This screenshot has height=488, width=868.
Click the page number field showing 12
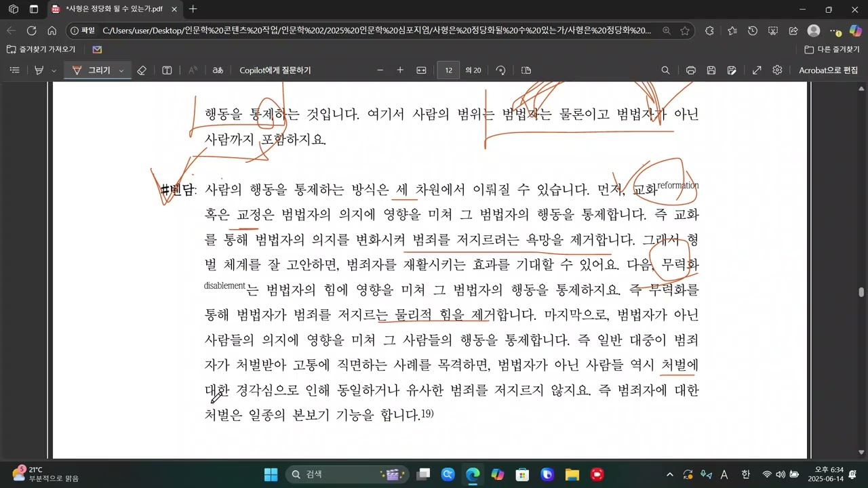pos(448,70)
